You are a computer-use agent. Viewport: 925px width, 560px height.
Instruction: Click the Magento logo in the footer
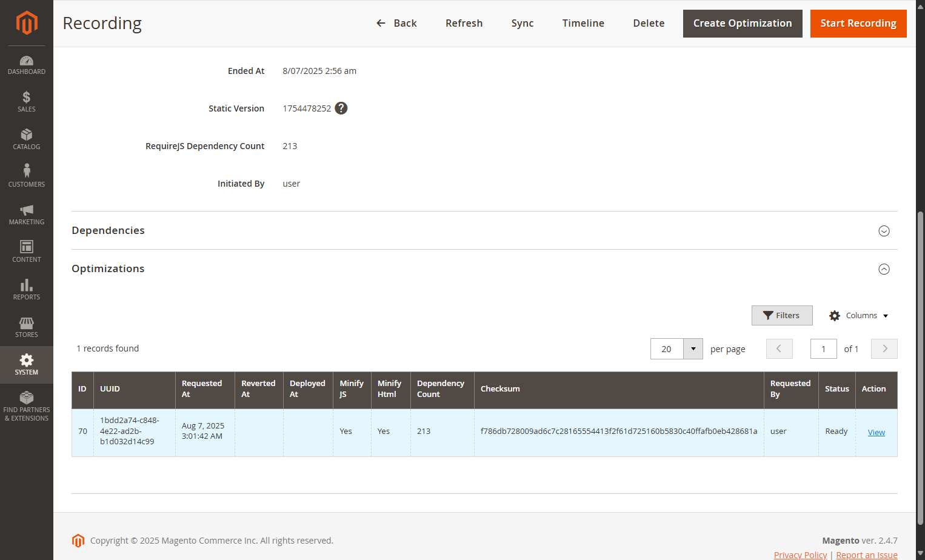point(78,541)
